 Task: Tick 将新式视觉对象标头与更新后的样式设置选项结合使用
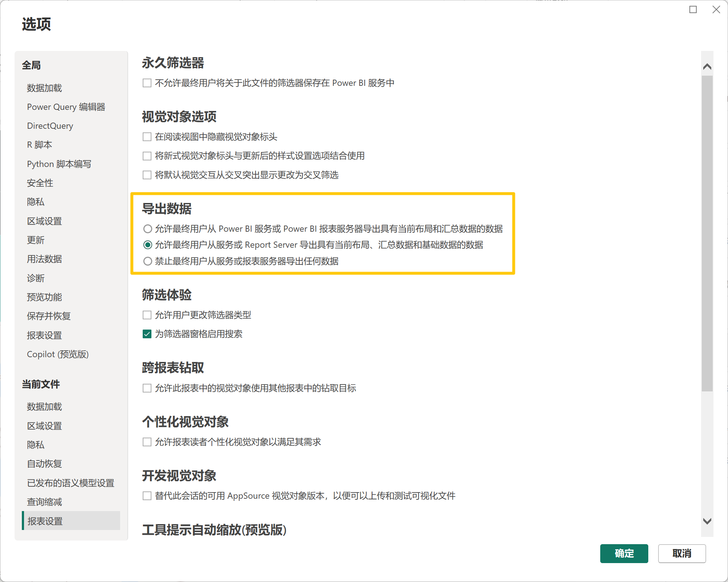147,156
